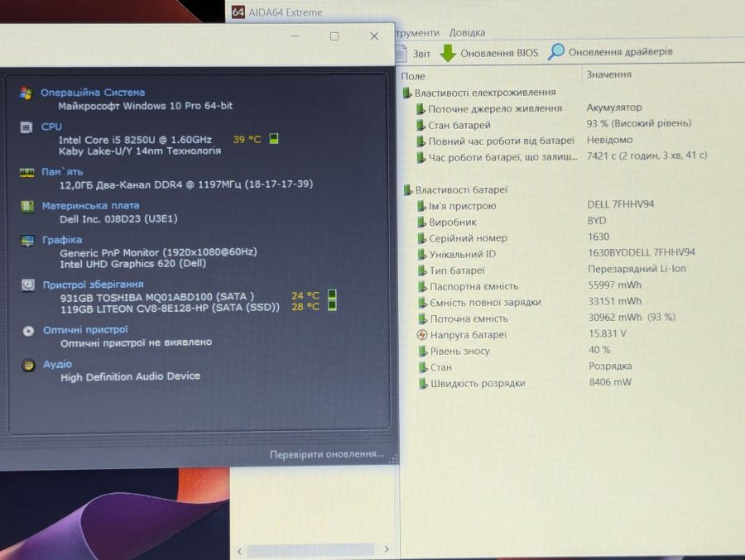Open the Довідка menu in AIDA64
The width and height of the screenshot is (745, 560).
[467, 33]
